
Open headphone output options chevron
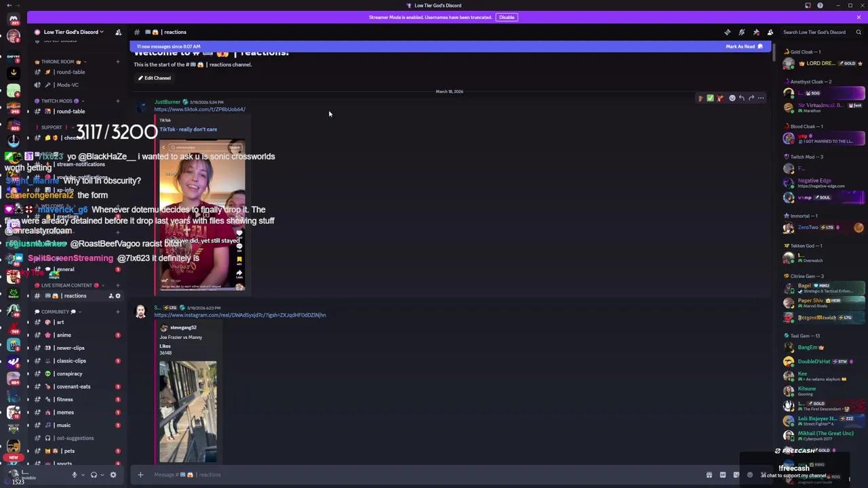[x=101, y=475]
